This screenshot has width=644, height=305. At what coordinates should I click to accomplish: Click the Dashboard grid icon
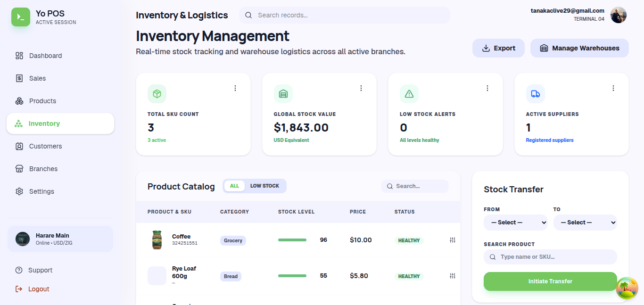(19, 56)
